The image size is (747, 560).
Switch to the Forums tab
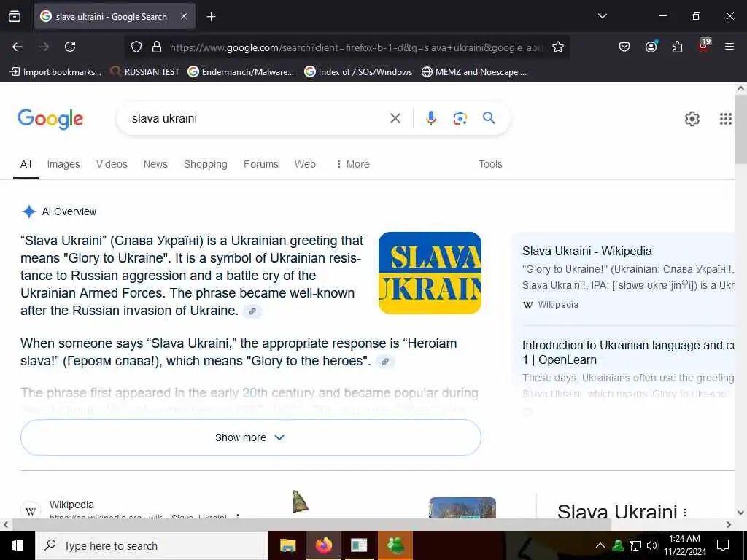coord(261,164)
